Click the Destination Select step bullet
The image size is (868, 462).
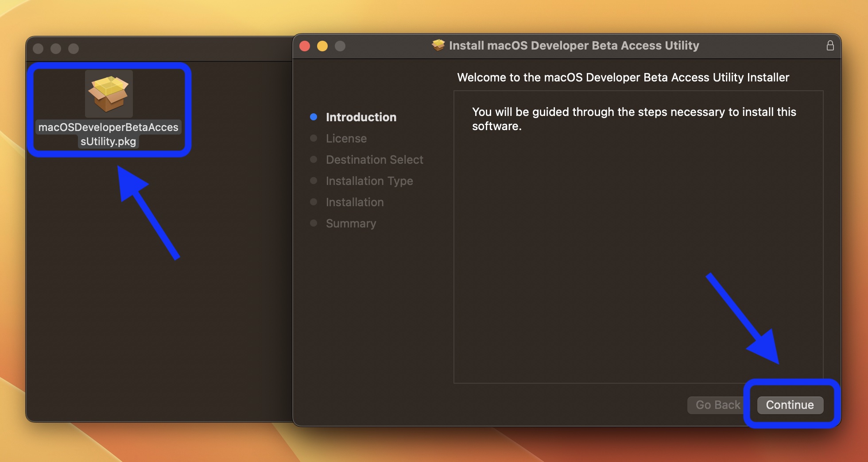[314, 159]
